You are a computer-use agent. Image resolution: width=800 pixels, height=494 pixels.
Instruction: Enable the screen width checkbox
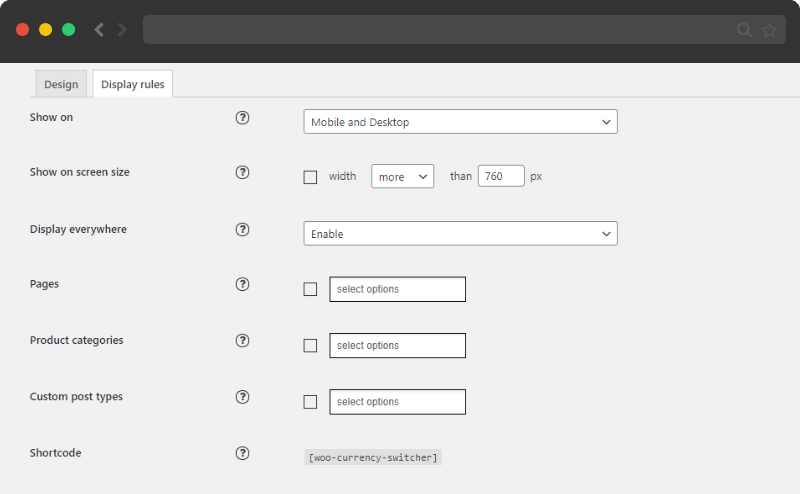tap(310, 177)
